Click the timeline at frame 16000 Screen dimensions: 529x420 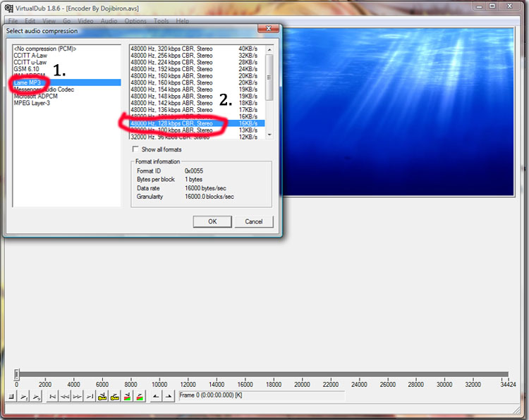click(x=245, y=374)
